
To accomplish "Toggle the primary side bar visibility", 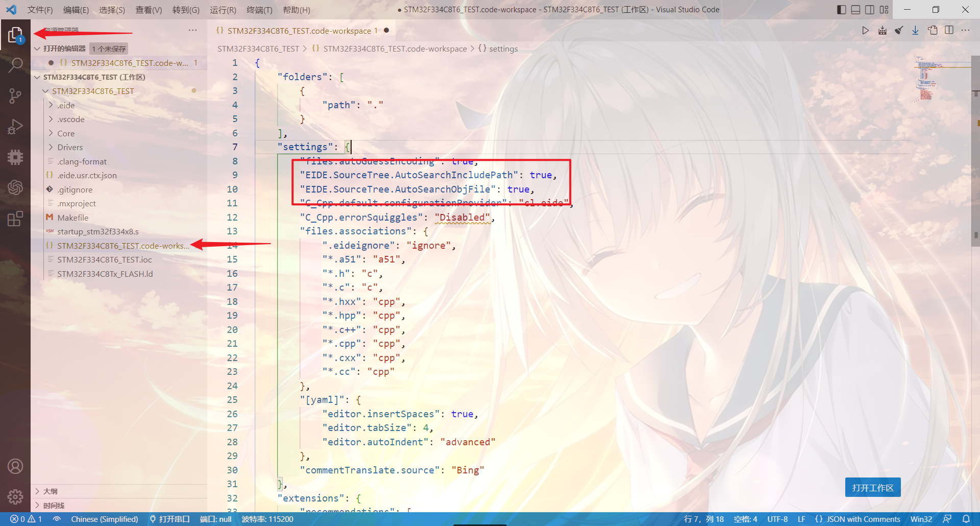I will [842, 10].
